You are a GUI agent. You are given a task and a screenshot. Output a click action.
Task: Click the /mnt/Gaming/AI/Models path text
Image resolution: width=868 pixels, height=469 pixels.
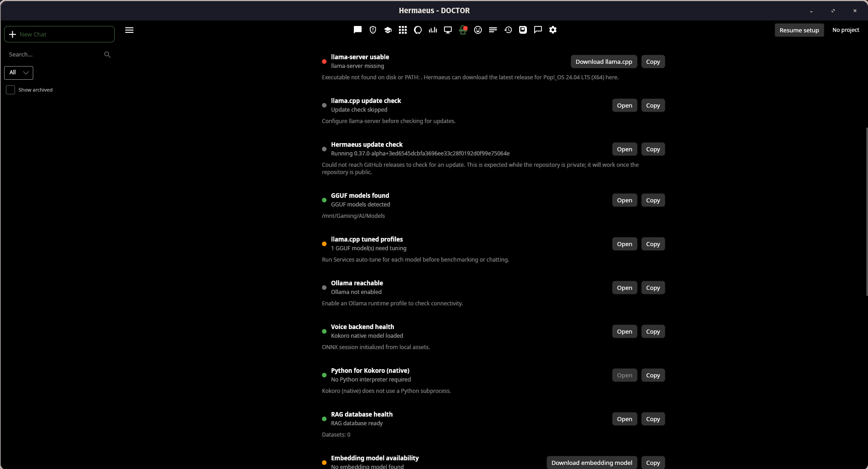click(353, 216)
